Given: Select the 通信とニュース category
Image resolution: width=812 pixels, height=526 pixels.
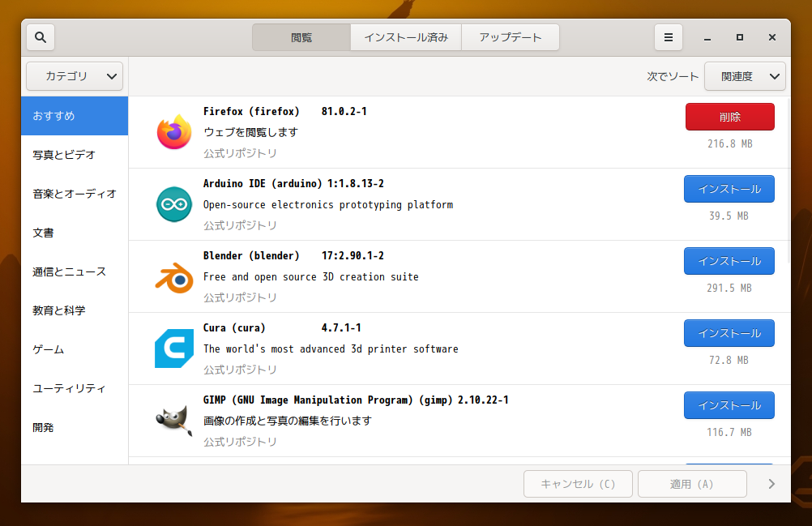Looking at the screenshot, I should 75,272.
